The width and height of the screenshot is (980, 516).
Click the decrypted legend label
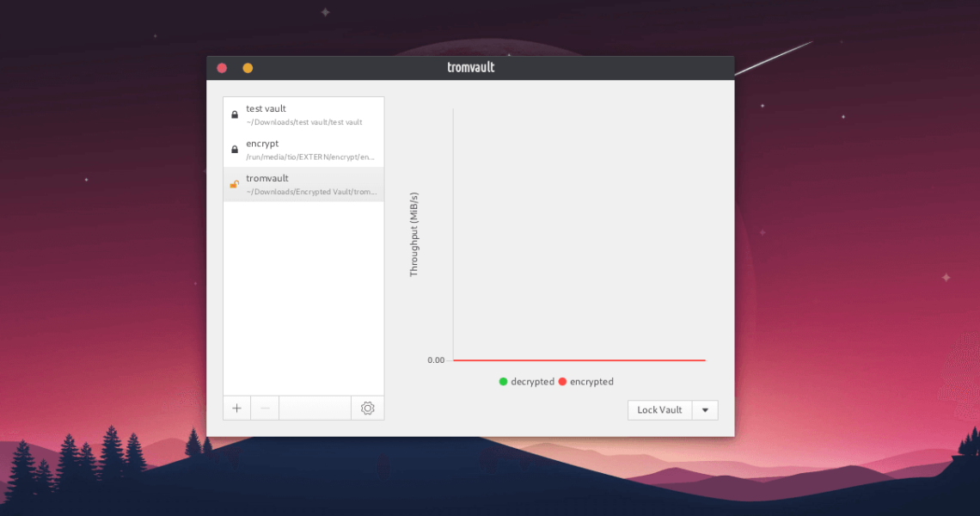click(x=532, y=382)
